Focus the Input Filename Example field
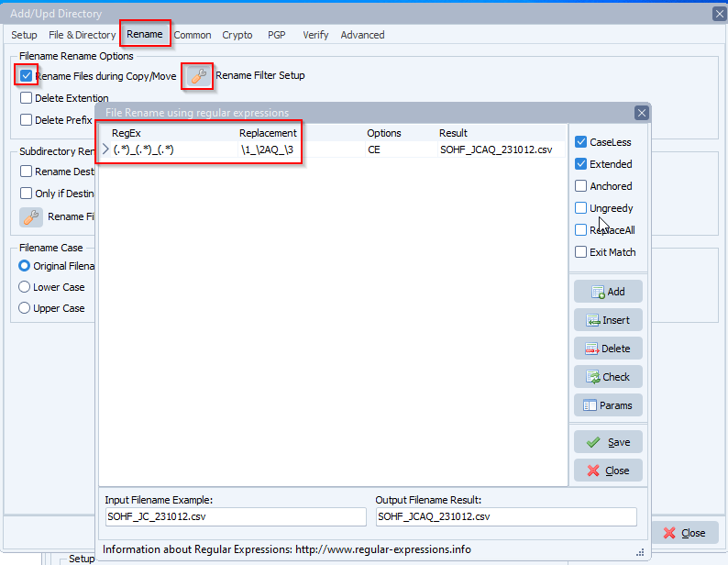The width and height of the screenshot is (728, 565). tap(236, 516)
